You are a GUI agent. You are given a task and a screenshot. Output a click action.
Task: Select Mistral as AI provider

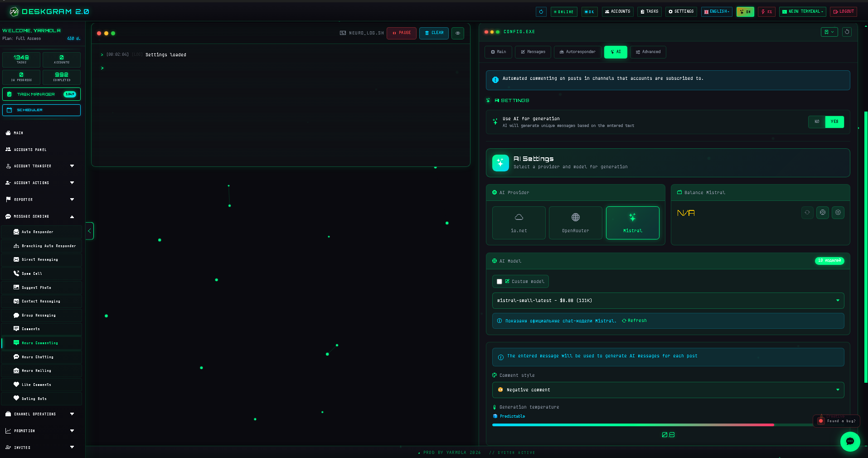coord(632,223)
